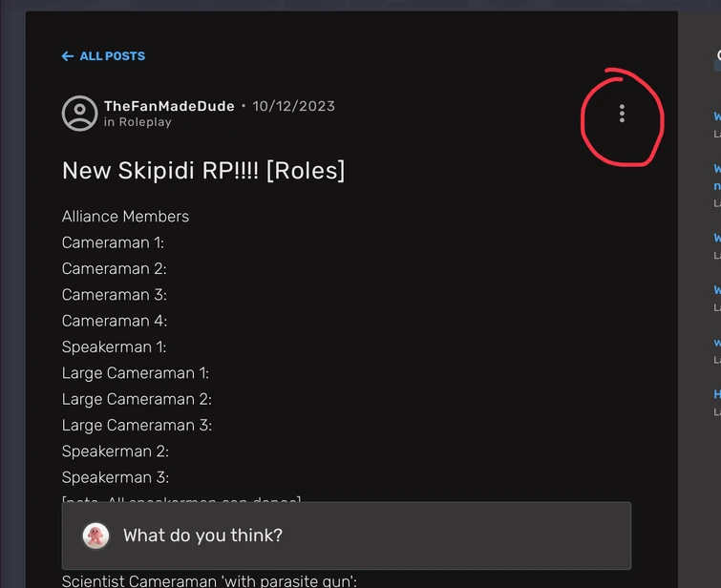Click the pink avatar in the reply box
The image size is (721, 588).
click(x=95, y=535)
